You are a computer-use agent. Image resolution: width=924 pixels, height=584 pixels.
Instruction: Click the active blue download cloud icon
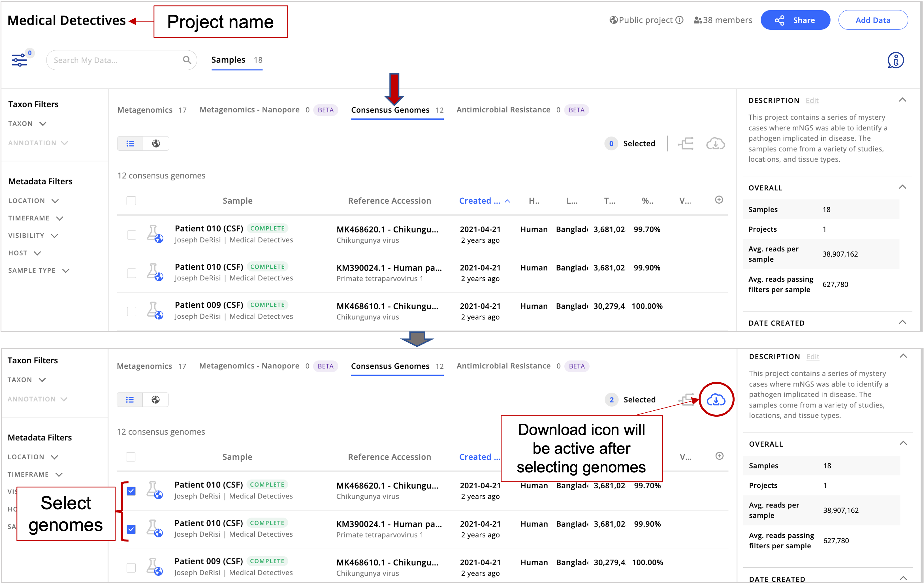tap(716, 400)
